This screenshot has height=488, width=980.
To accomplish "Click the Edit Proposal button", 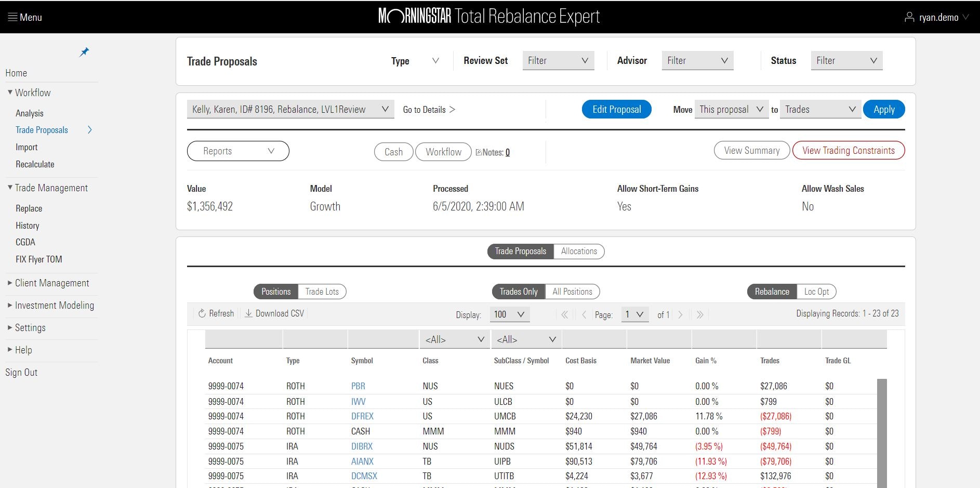I will pos(616,109).
